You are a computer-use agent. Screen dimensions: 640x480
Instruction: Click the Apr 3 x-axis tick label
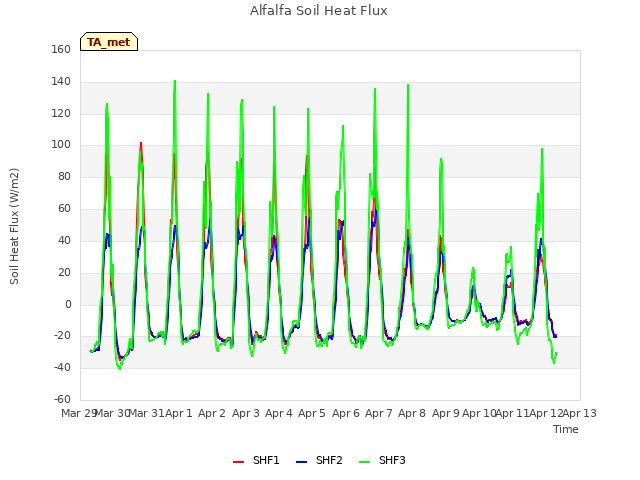click(x=246, y=413)
